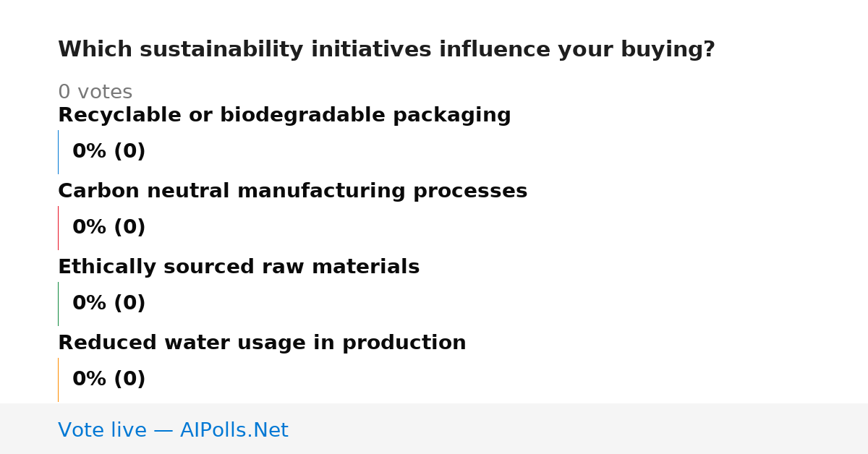Select Recyclable or biodegradable packaging option
Image resolution: width=868 pixels, height=454 pixels.
point(284,116)
